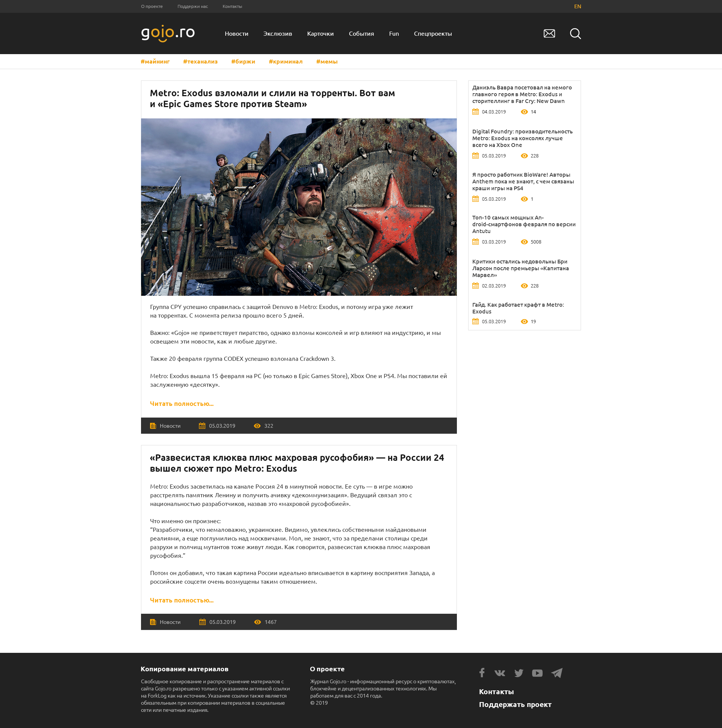Open Гайд крафт в Metro: Exodus headline

[518, 308]
